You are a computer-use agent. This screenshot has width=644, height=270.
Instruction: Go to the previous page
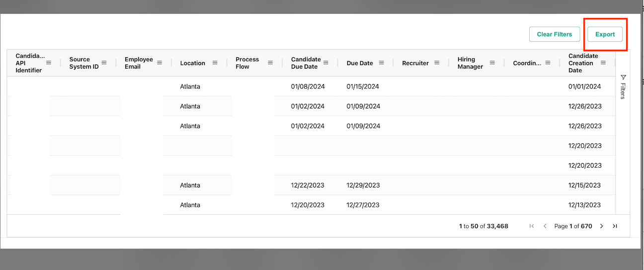[545, 226]
